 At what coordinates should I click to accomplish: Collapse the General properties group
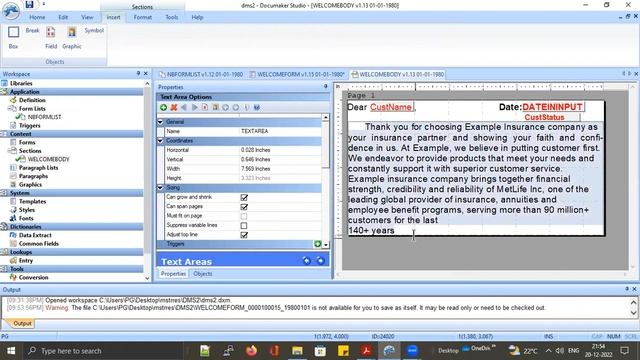[160, 122]
